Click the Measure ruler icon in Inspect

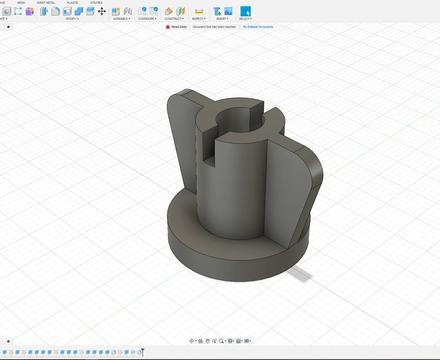pyautogui.click(x=199, y=11)
